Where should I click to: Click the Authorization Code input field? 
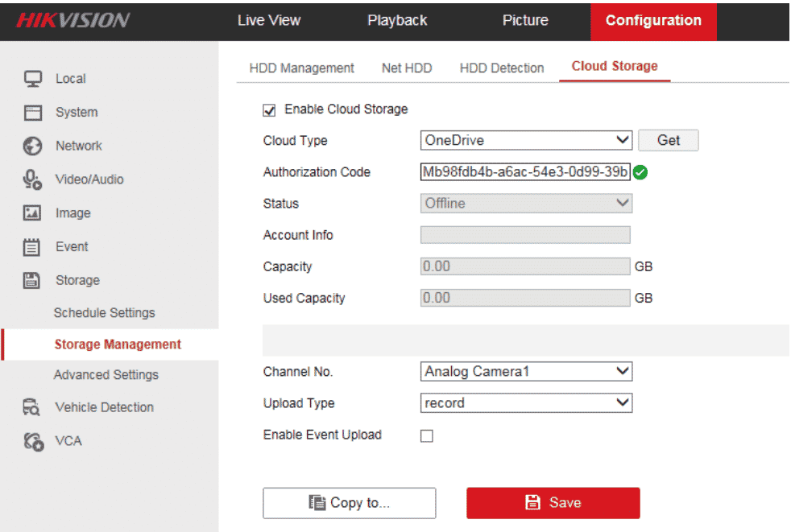(524, 171)
